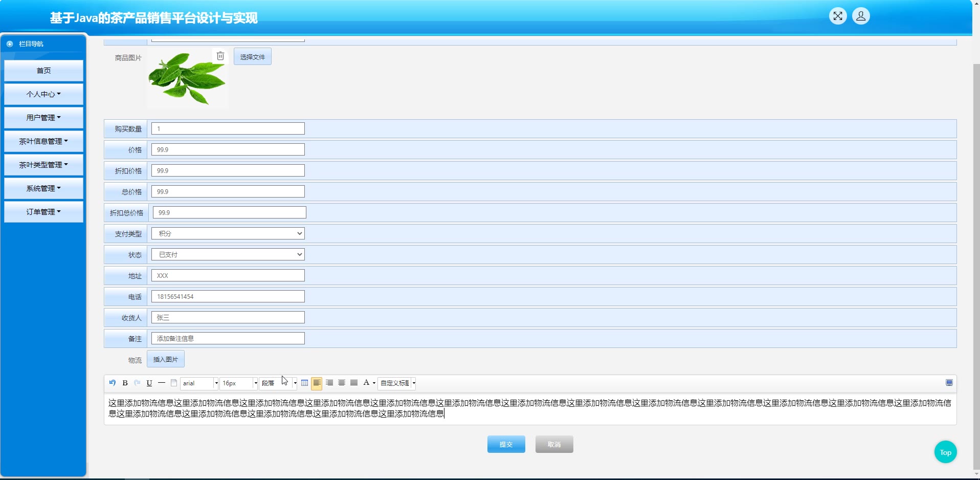Click the tea leaf product thumbnail
980x480 pixels.
coord(187,78)
